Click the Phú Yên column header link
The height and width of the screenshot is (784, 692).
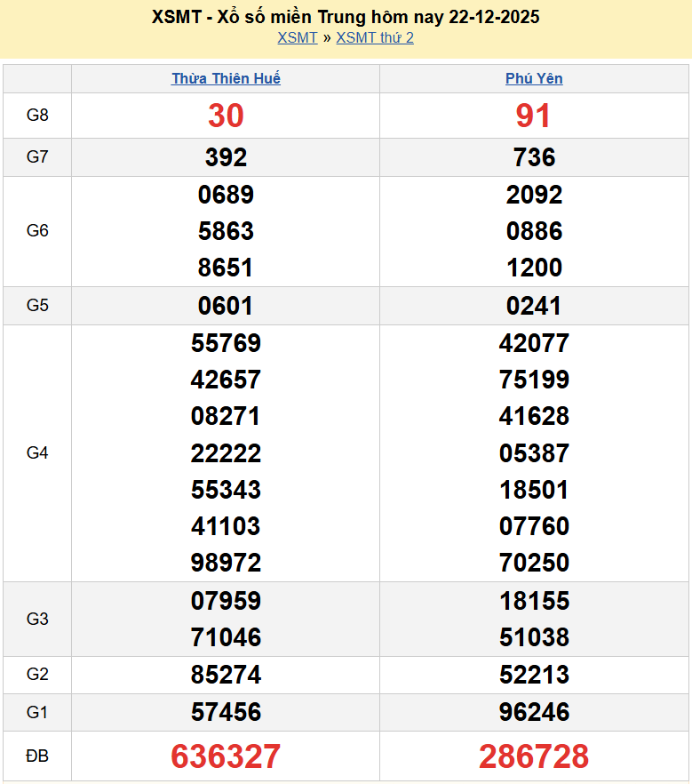(x=534, y=78)
